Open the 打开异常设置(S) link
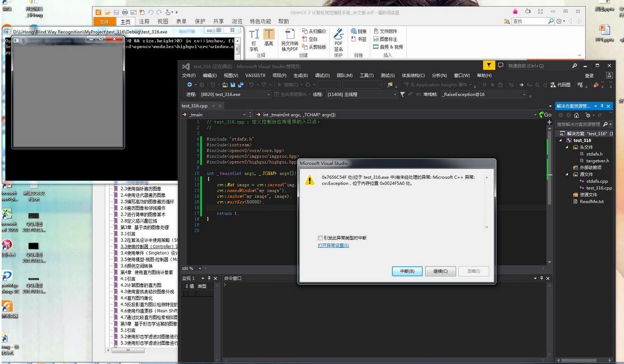Viewport: 624px width, 364px height. [334, 245]
